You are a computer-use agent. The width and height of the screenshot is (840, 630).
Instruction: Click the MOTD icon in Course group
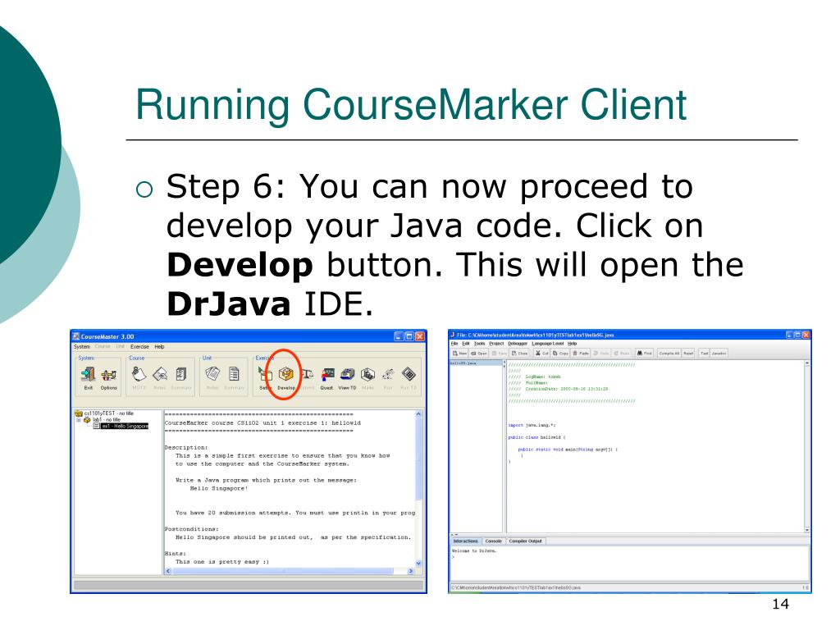(x=139, y=374)
